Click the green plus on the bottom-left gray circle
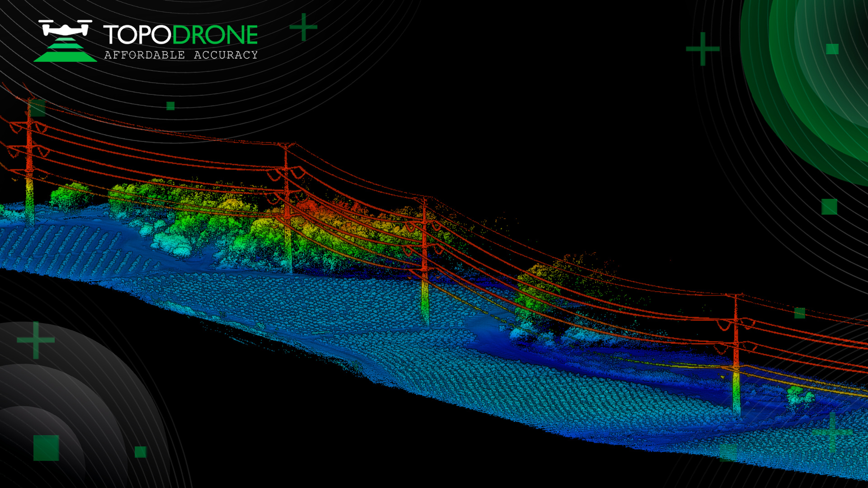 [x=36, y=340]
